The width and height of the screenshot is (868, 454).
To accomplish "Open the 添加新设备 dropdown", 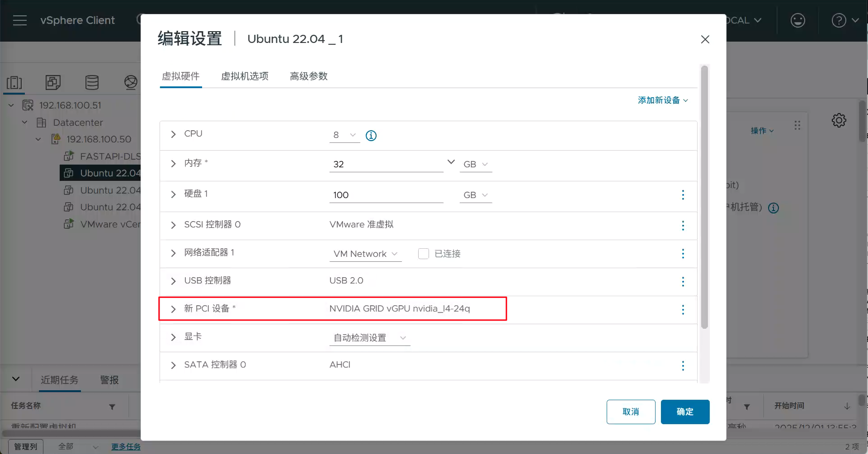I will pos(662,100).
